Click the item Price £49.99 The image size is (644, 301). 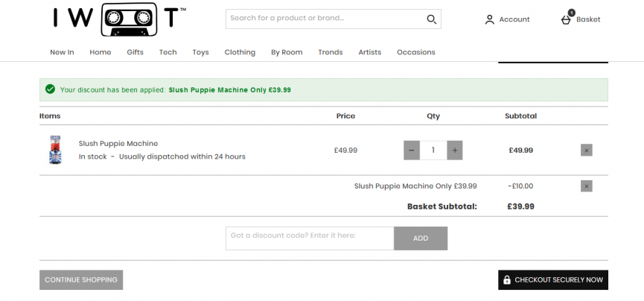coord(345,150)
